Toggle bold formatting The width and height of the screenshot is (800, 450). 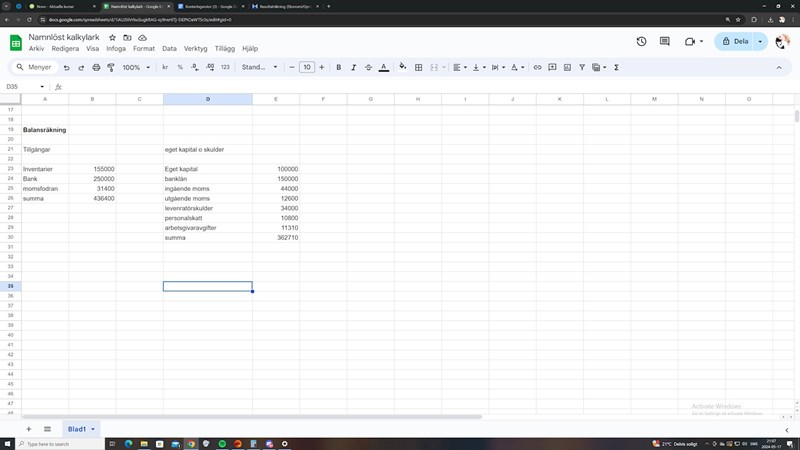pyautogui.click(x=339, y=68)
